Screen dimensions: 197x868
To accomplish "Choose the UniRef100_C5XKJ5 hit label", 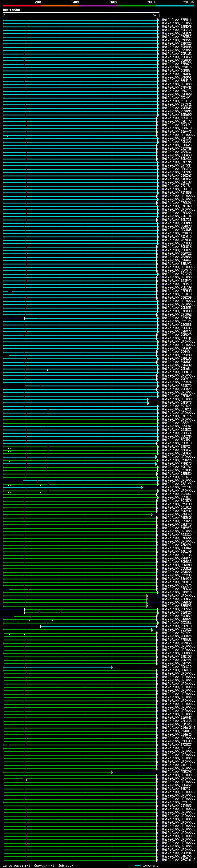I will pos(176,67).
